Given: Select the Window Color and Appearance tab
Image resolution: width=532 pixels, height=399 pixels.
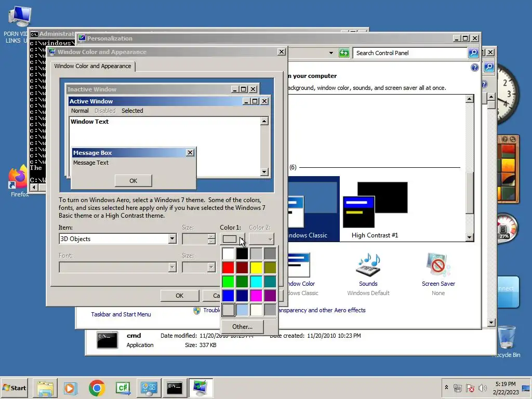Looking at the screenshot, I should tap(92, 66).
